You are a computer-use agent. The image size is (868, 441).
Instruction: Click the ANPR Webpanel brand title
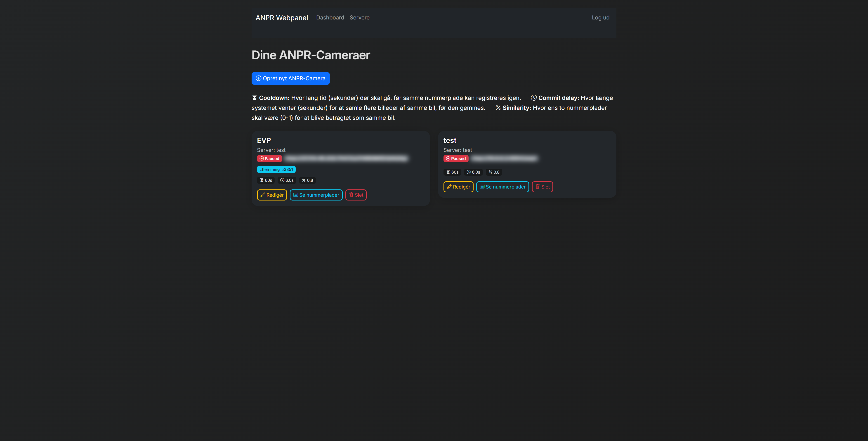(281, 18)
